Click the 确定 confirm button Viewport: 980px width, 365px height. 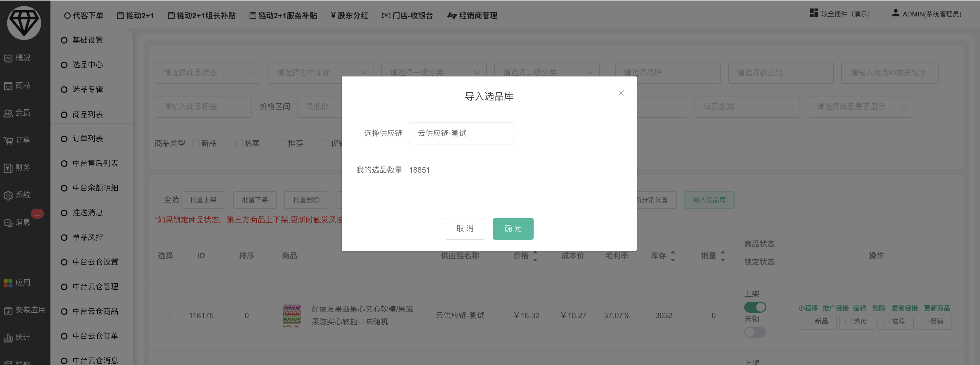(513, 229)
